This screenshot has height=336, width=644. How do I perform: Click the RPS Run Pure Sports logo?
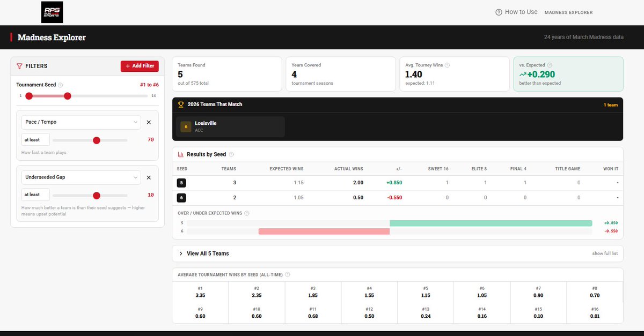(x=52, y=12)
